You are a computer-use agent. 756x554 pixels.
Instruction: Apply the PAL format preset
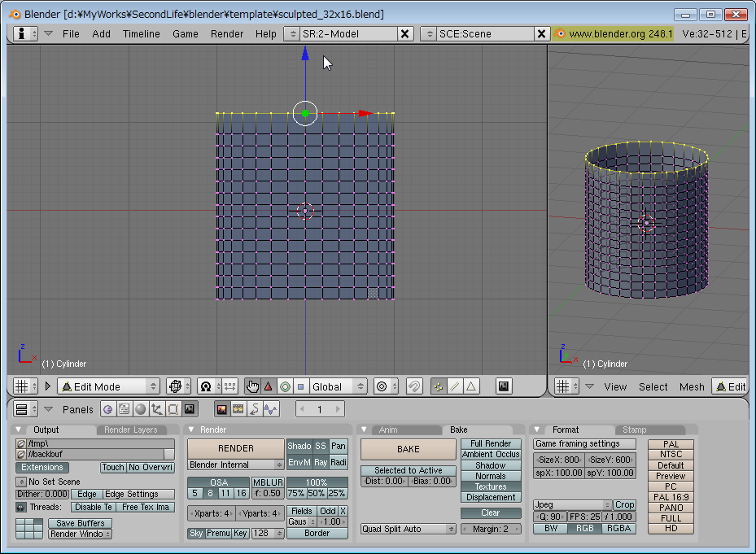pyautogui.click(x=671, y=444)
